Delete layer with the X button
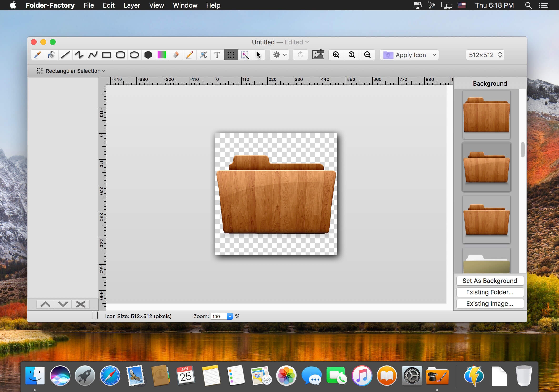 pos(80,304)
